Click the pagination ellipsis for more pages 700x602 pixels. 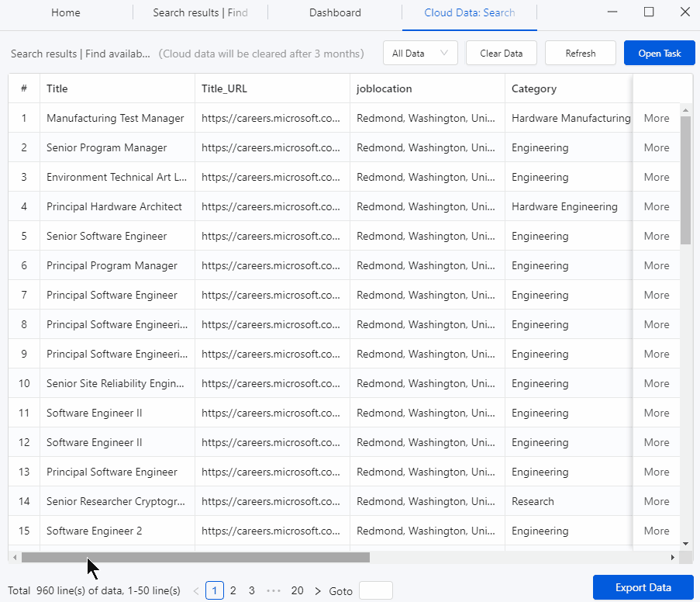[x=273, y=591]
